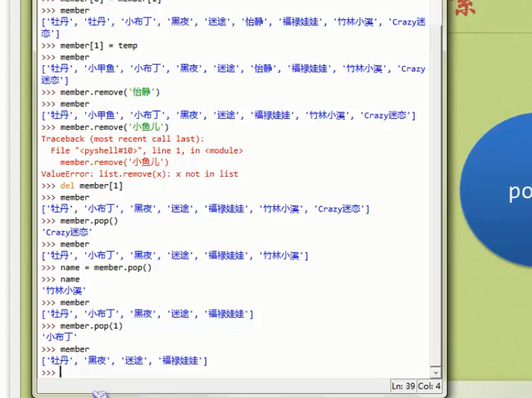The height and width of the screenshot is (398, 532).
Task: Click the six-item list output ending '竹林小溪']
Action: [x=175, y=256]
